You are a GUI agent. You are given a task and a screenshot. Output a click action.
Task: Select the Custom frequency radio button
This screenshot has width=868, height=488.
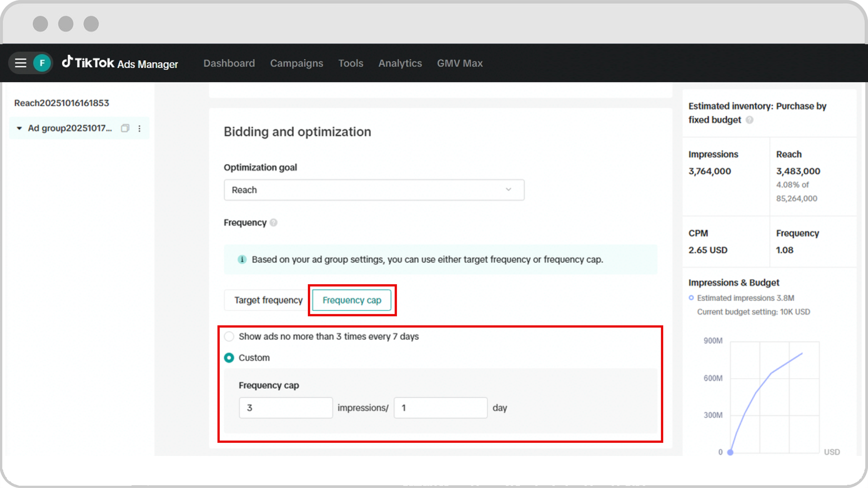click(x=229, y=358)
